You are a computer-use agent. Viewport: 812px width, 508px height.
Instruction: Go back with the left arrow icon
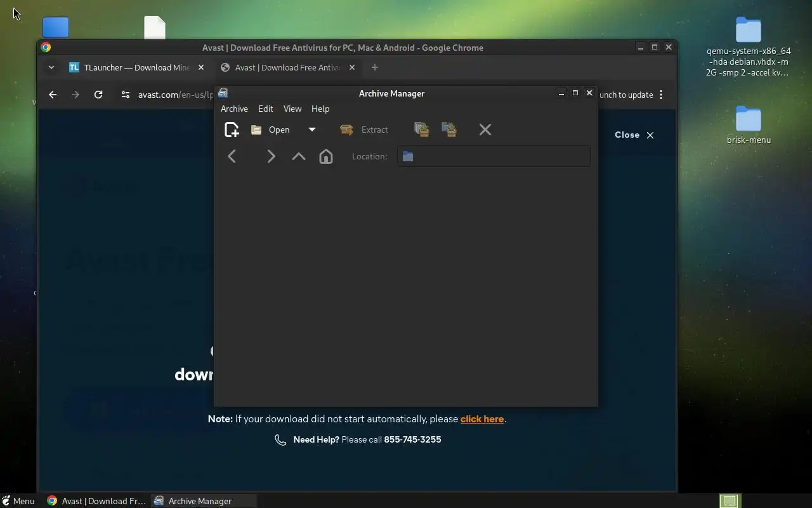(x=232, y=156)
